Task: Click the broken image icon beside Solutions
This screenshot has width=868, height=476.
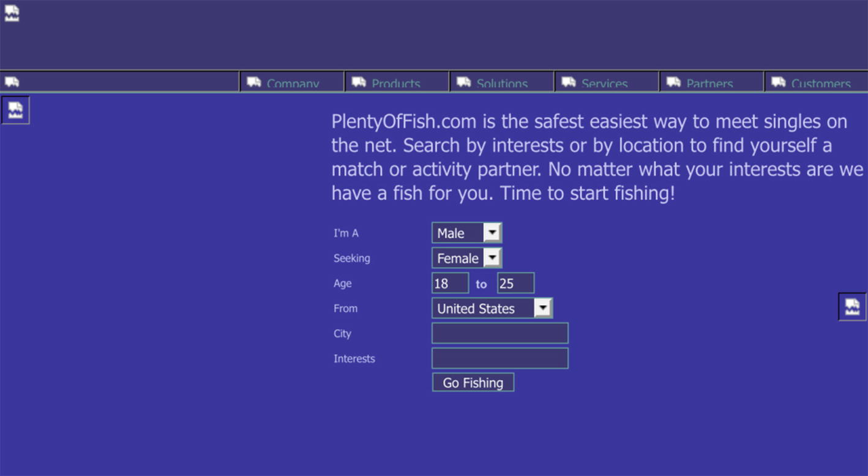Action: tap(464, 81)
